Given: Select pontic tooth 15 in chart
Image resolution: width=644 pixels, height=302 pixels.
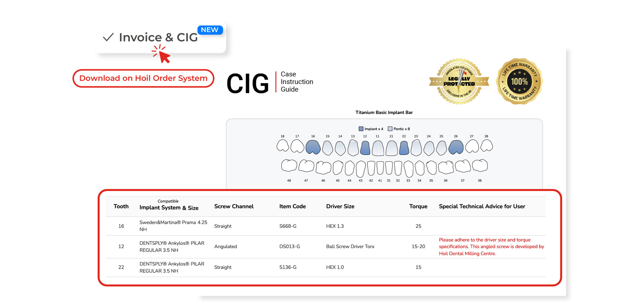Looking at the screenshot, I should pyautogui.click(x=328, y=148).
